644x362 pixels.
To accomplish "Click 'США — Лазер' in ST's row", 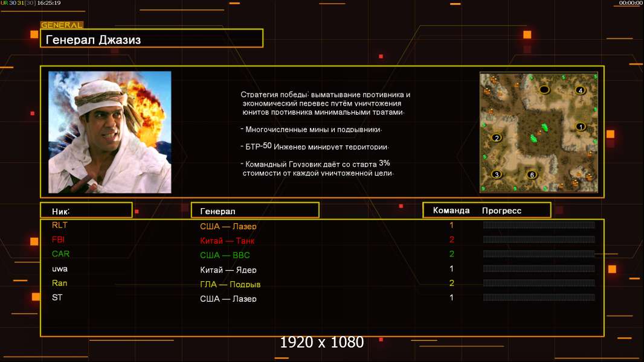I will pyautogui.click(x=228, y=299).
